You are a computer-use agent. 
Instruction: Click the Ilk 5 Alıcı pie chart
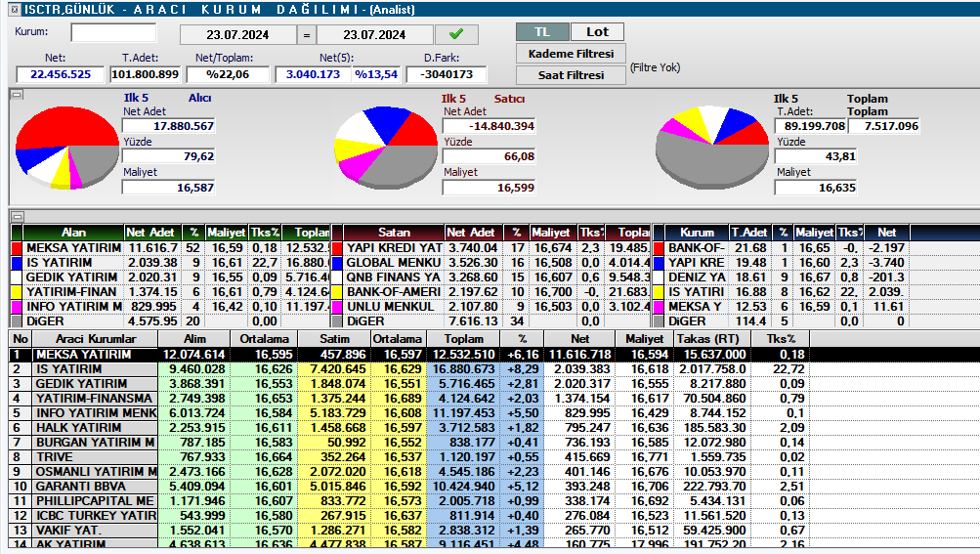click(x=66, y=148)
